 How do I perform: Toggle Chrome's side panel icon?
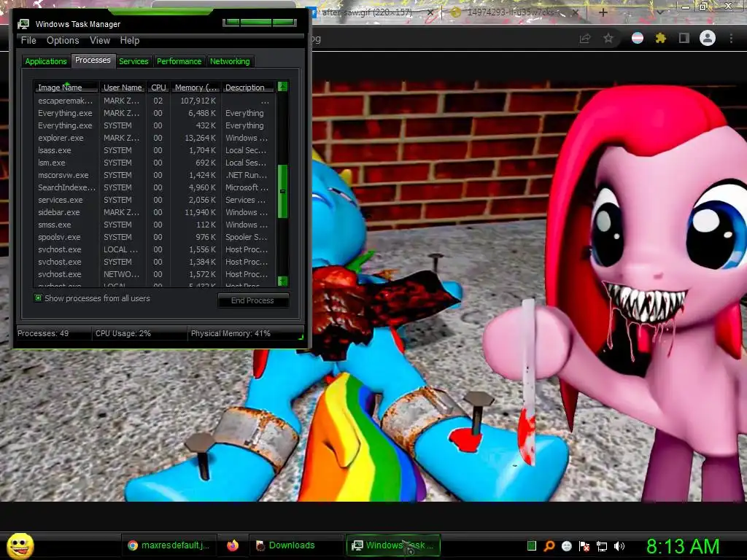pyautogui.click(x=684, y=38)
